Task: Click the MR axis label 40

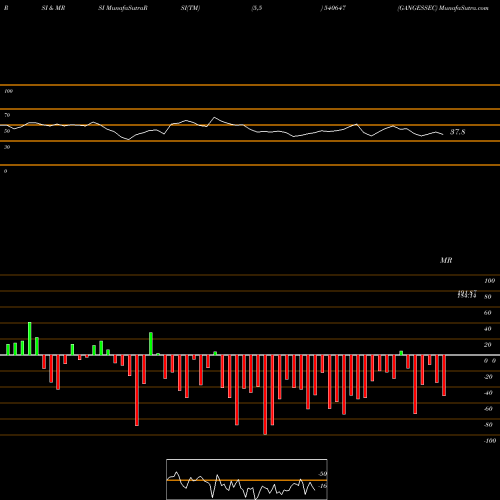Action: click(487, 329)
